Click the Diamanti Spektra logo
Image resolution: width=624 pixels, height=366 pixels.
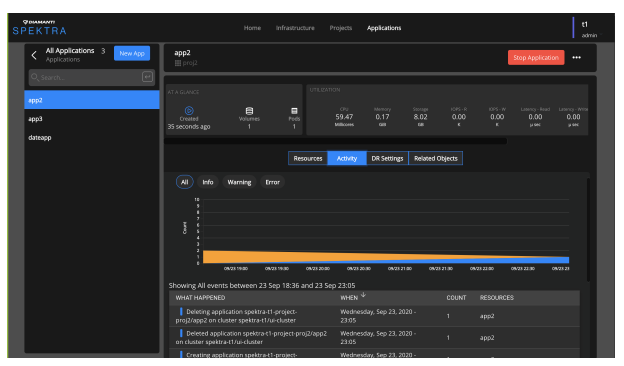pyautogui.click(x=39, y=27)
